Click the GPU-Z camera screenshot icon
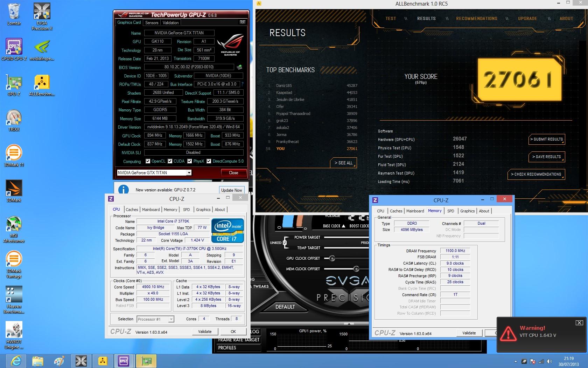Image resolution: width=588 pixels, height=368 pixels. (242, 22)
